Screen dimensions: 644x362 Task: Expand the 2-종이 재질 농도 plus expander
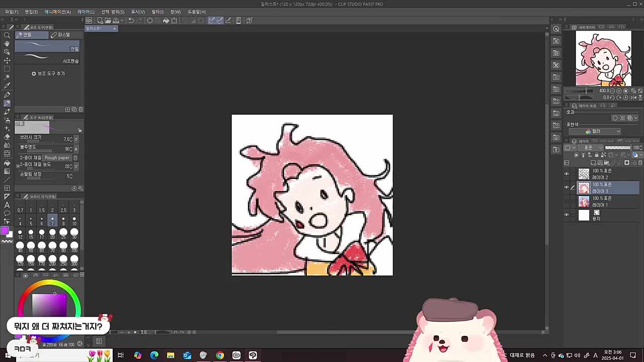coord(18,166)
